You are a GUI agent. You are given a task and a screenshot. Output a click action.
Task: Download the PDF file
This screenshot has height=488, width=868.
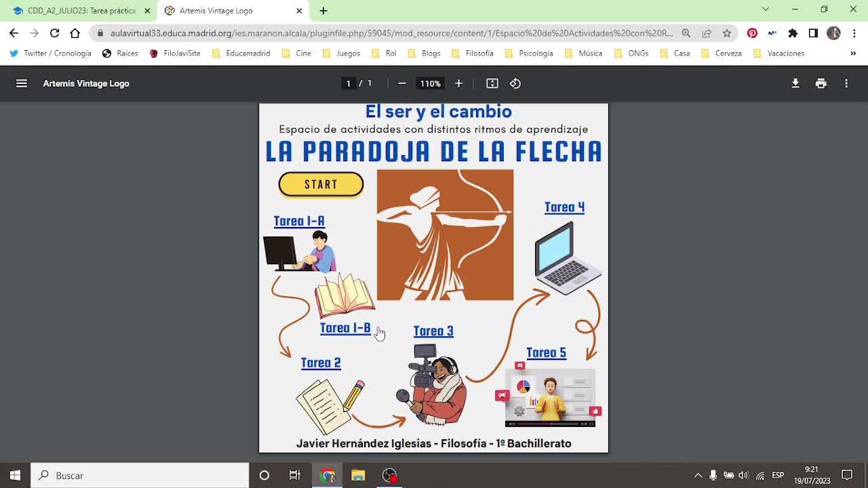[x=795, y=83]
